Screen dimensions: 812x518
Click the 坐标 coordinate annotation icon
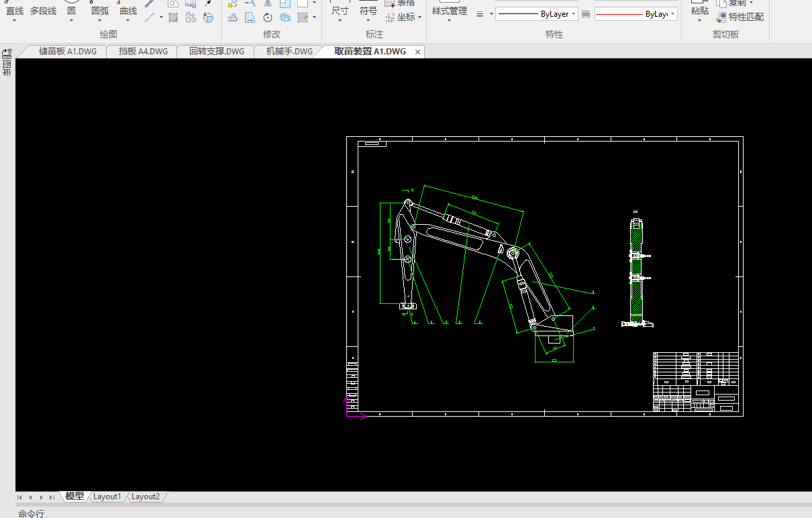[x=391, y=17]
